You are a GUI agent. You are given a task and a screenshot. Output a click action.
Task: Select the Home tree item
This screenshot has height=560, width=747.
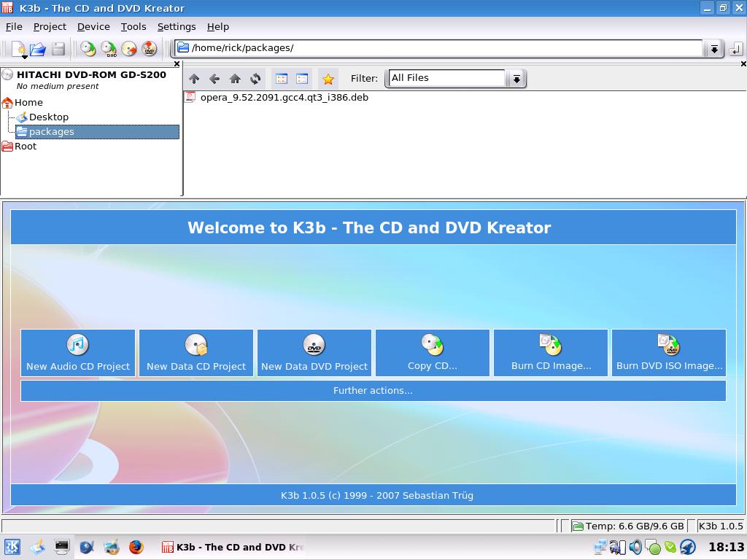23,102
